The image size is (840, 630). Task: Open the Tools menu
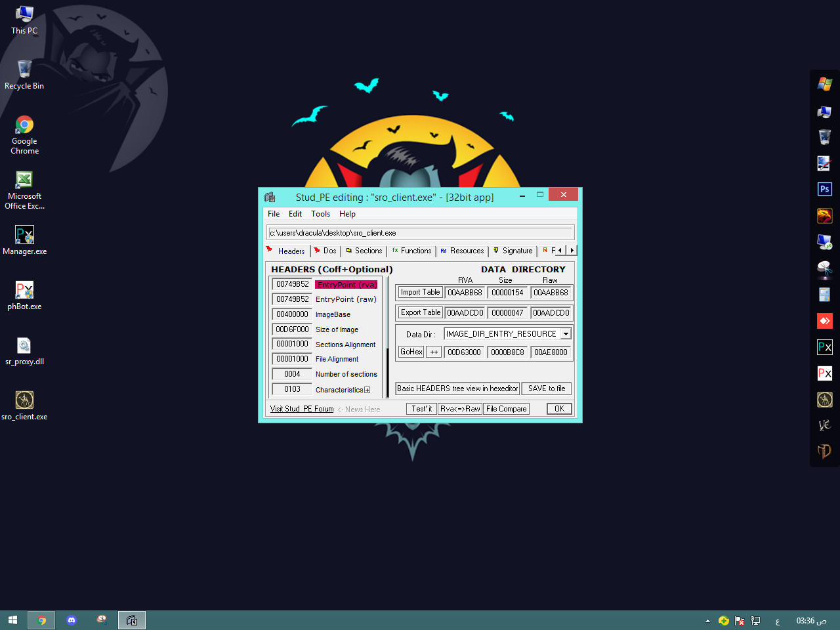[320, 214]
